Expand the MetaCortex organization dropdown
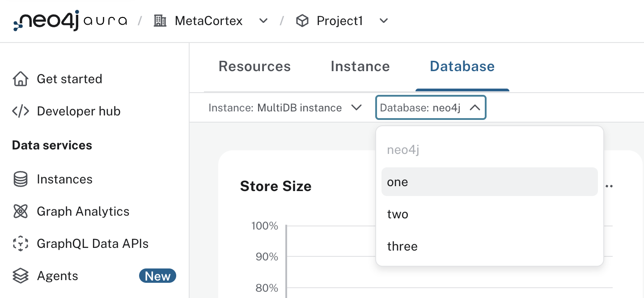 [x=263, y=21]
